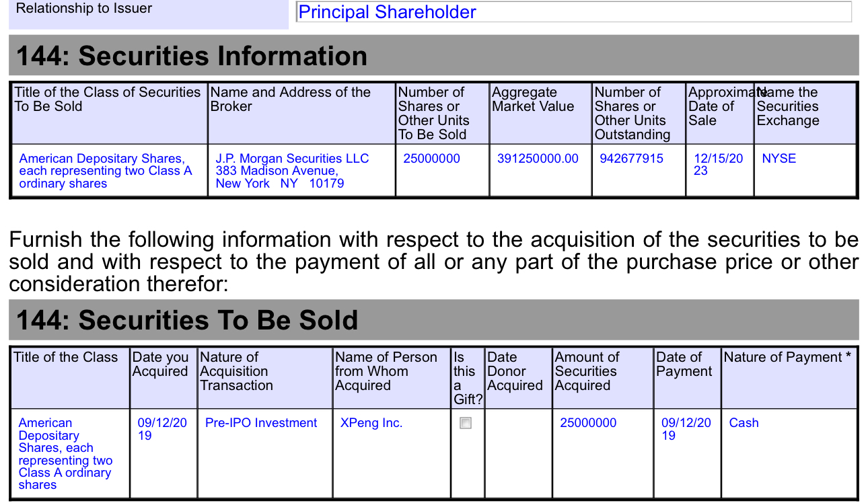Select shares outstanding value 942677915
868x503 pixels.
coord(631,159)
